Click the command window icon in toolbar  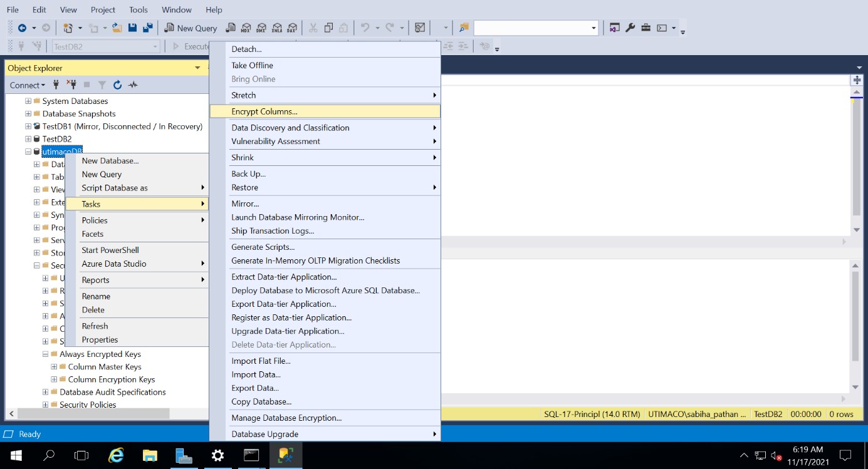662,28
